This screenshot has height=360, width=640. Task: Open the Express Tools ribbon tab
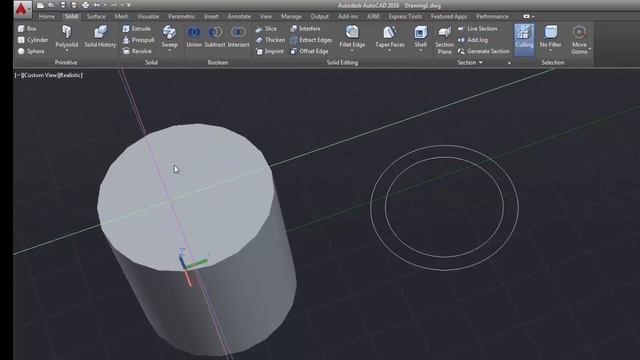coord(405,16)
